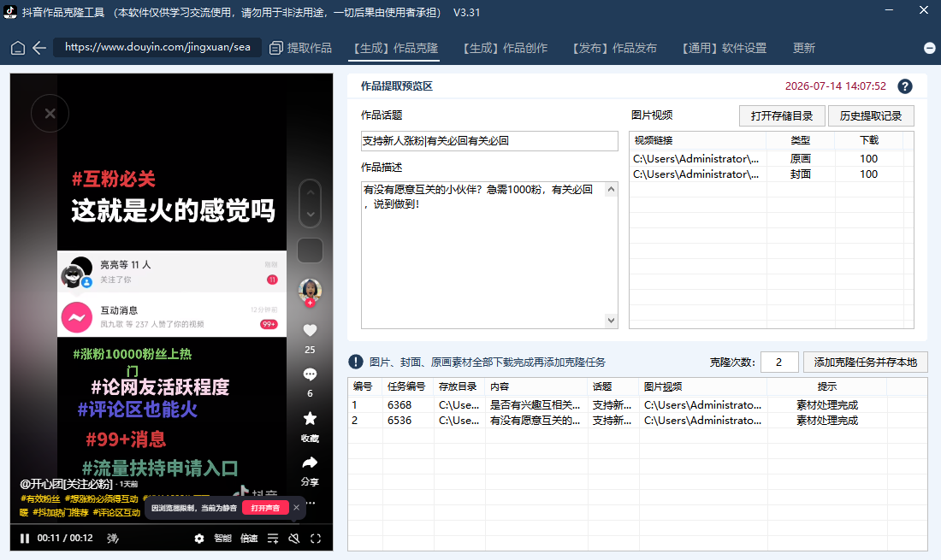Go to next video with down chevron
941x560 pixels.
311,214
